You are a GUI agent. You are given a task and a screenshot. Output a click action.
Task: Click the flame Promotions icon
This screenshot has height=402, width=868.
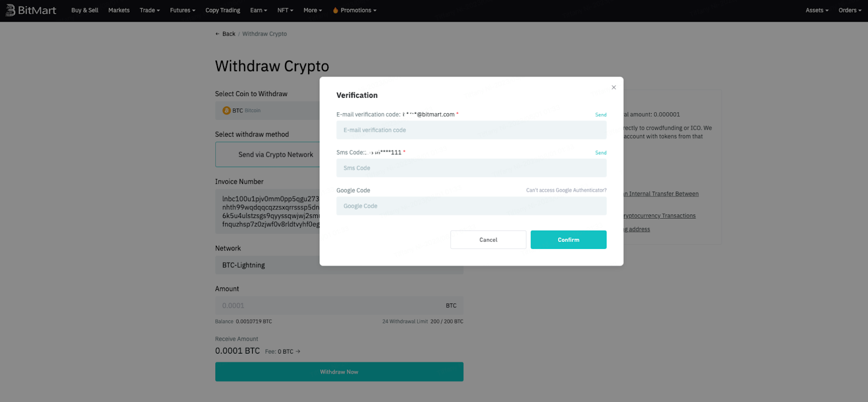pyautogui.click(x=336, y=10)
